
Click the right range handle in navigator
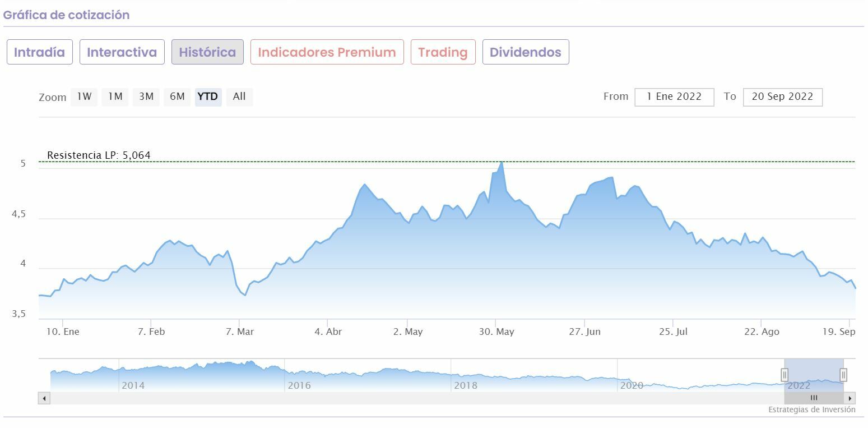pos(843,375)
